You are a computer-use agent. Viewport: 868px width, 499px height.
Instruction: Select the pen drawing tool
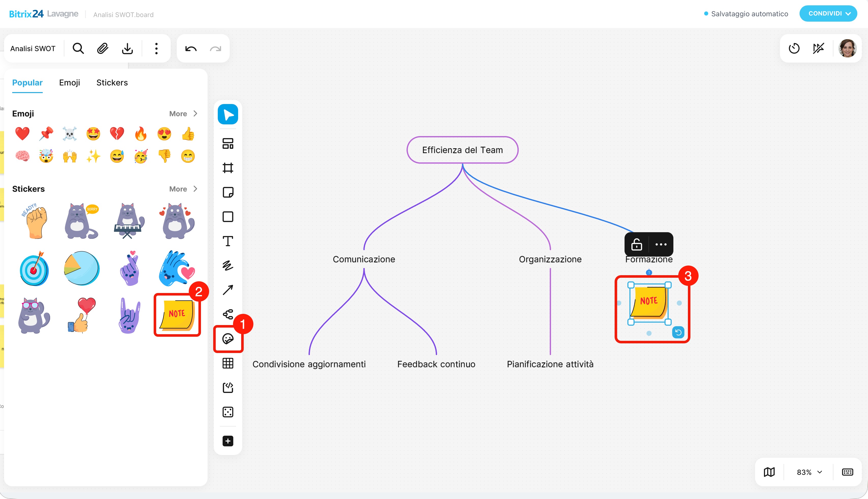click(228, 266)
